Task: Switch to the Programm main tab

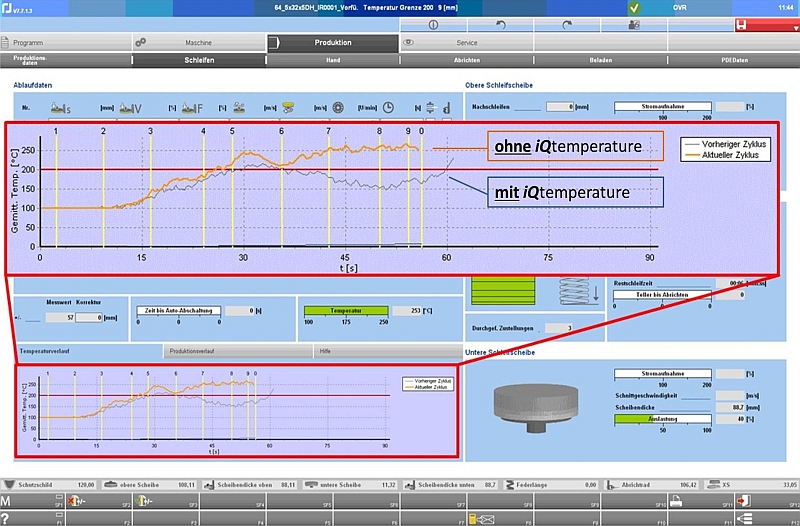Action: [66, 43]
